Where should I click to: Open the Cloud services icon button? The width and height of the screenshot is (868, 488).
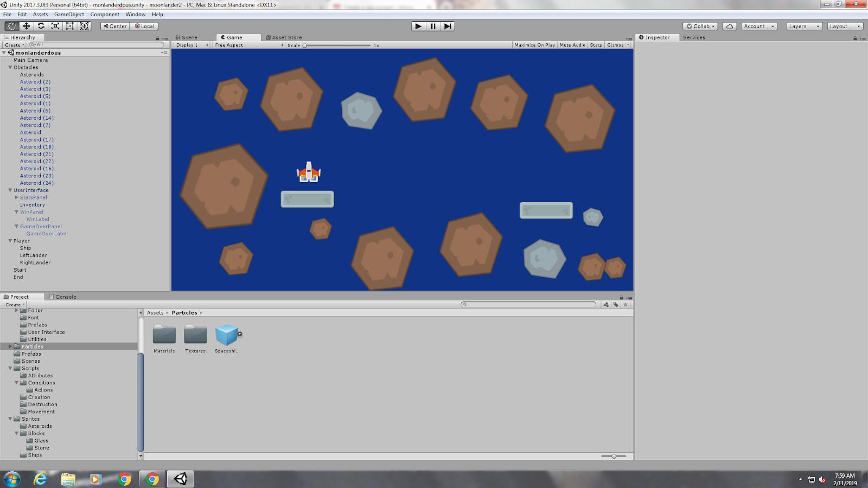pos(730,26)
